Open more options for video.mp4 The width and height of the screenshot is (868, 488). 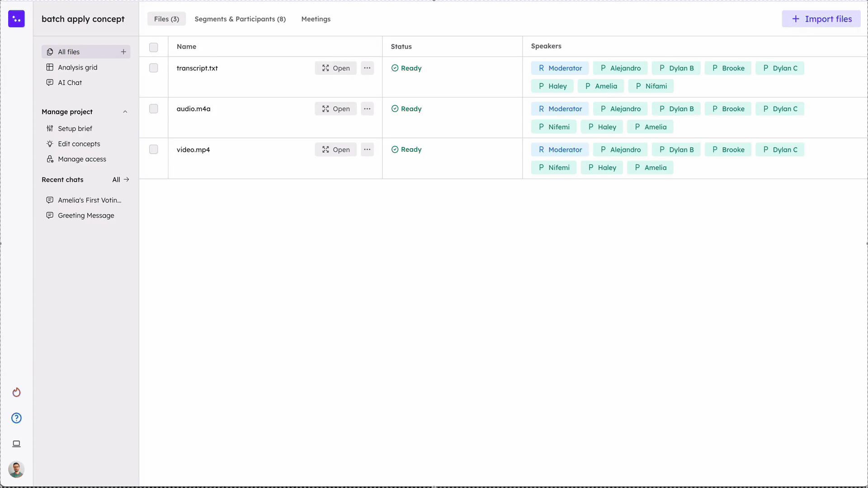point(367,150)
